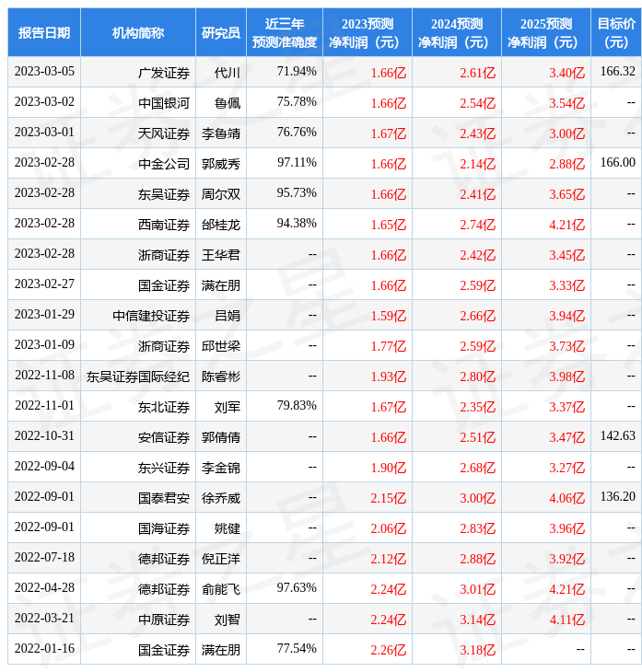Screen dimensions: 642x672
Task: Click the 近三年预测准确度 header cell
Action: tap(285, 33)
